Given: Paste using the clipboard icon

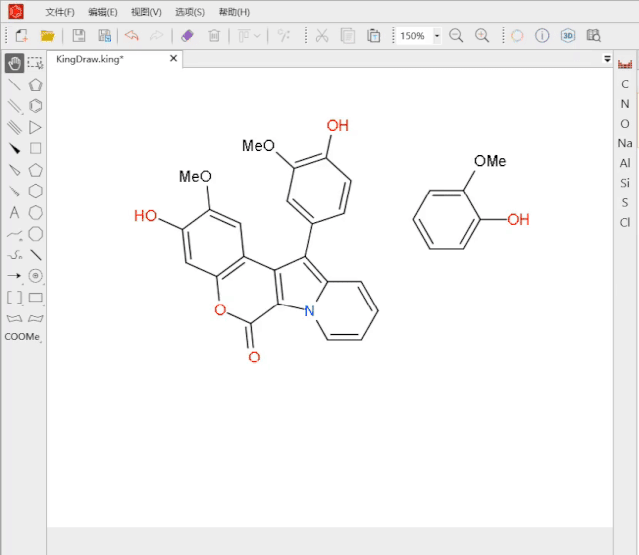Looking at the screenshot, I should tap(373, 36).
